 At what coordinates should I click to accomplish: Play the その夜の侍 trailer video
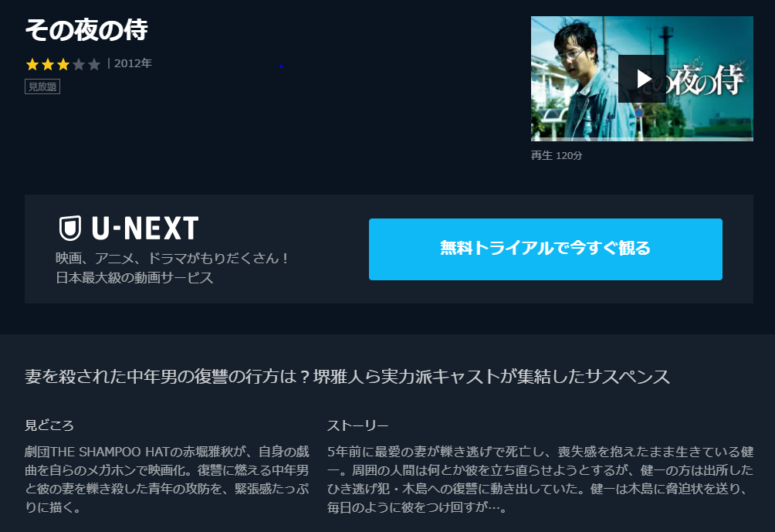[x=642, y=79]
